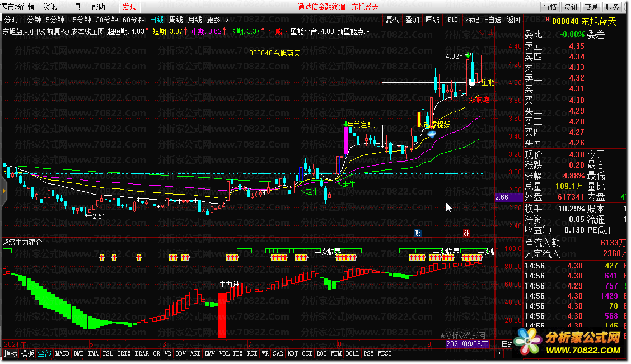Open the 帮助 menu
The width and height of the screenshot is (631, 364).
click(x=98, y=7)
